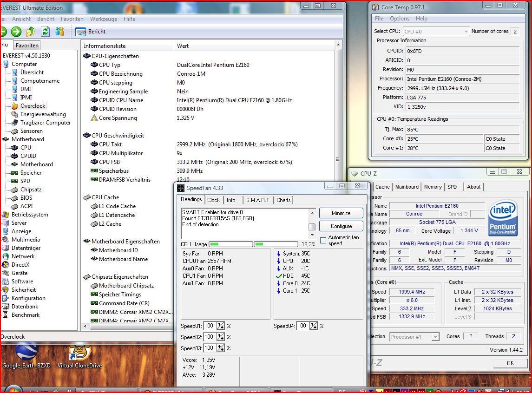
Task: Switch to the Favoriten tab in sidebar
Action: (27, 46)
